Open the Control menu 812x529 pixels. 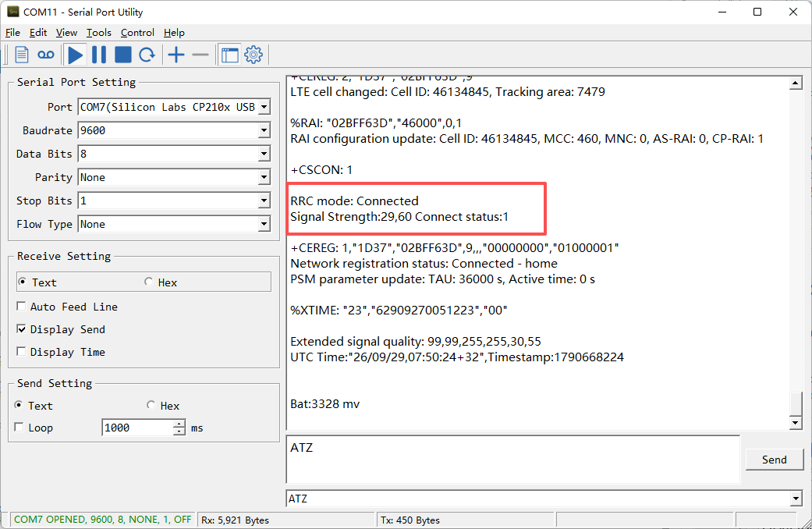[x=137, y=33]
